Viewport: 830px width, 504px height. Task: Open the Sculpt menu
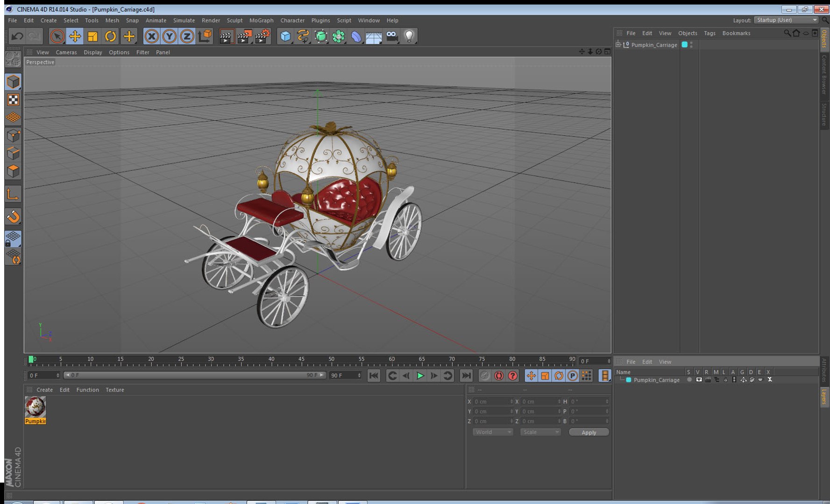(234, 21)
